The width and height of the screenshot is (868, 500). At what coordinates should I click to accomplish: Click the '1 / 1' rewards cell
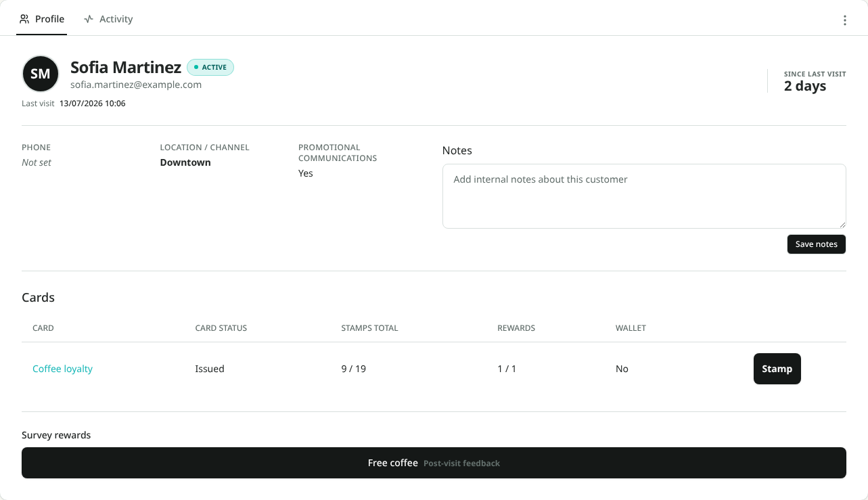coord(507,369)
